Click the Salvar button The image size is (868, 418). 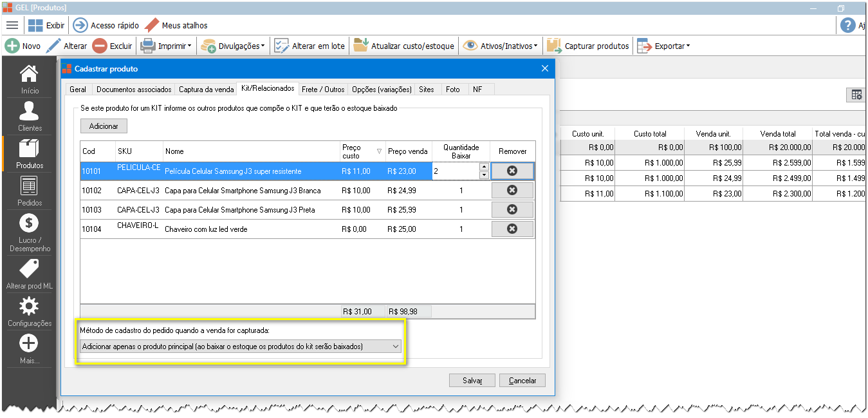[472, 380]
